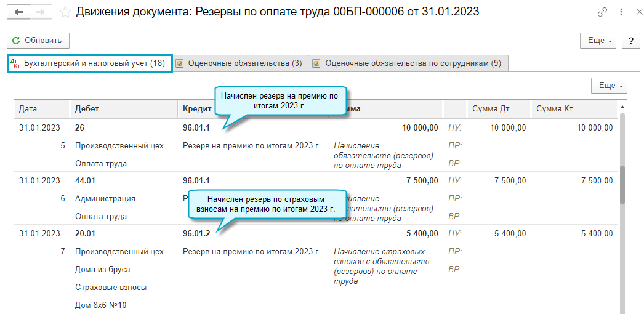
Task: Switch to Оценочные обязательства (3) tab
Action: point(240,63)
